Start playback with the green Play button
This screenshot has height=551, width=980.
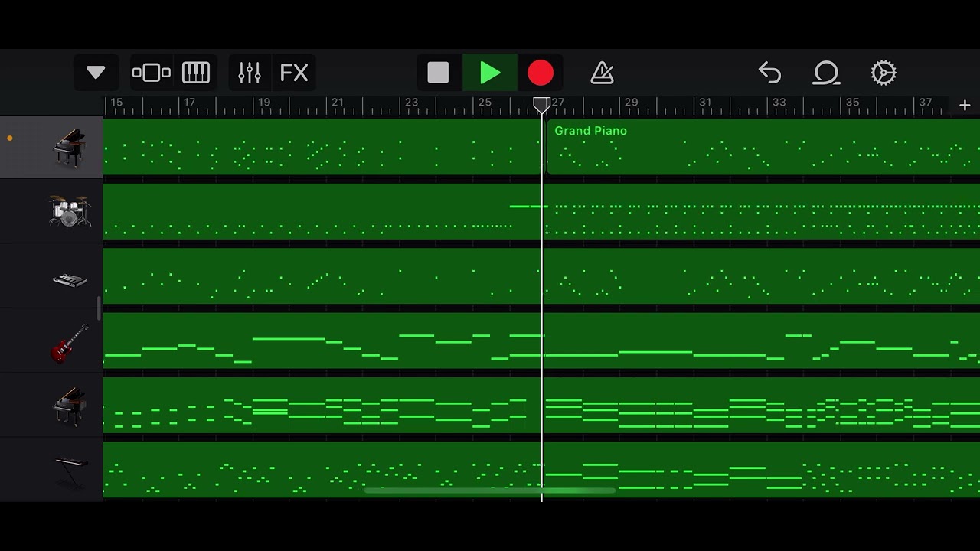(490, 73)
